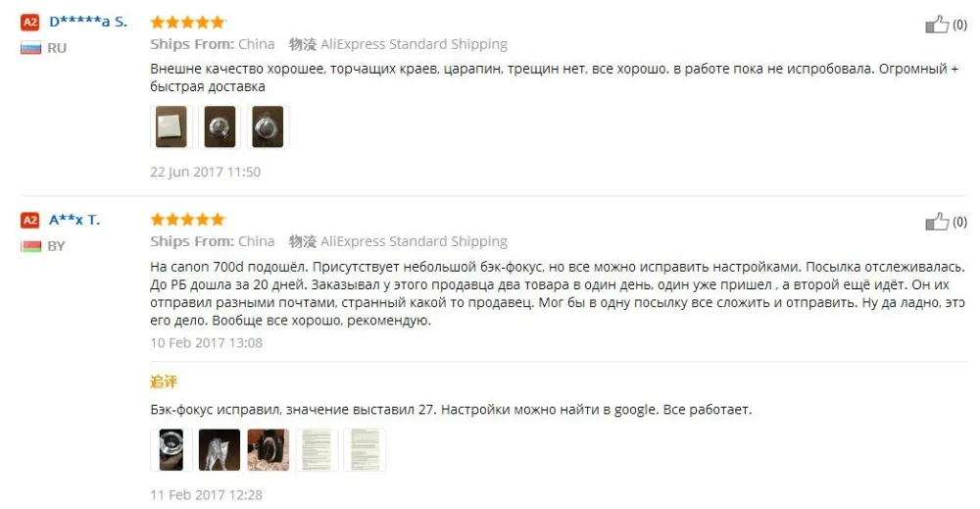Click the Belarus flag icon beside BY

[x=30, y=246]
